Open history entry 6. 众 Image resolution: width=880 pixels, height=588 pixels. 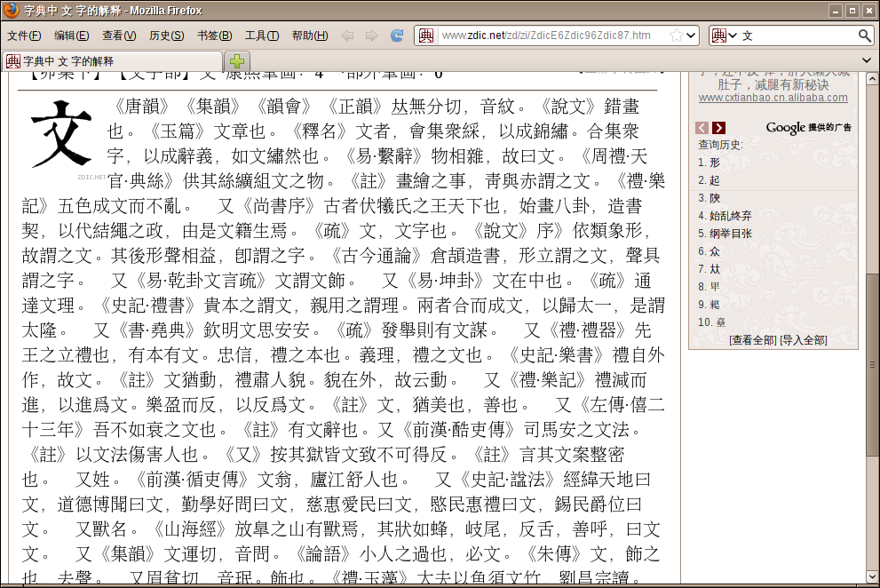click(x=709, y=251)
